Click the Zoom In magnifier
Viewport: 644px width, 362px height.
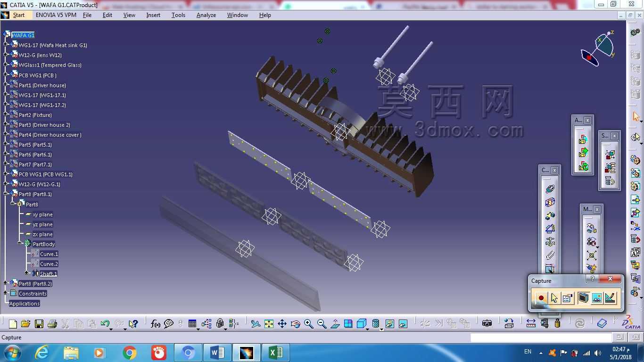[x=309, y=324]
